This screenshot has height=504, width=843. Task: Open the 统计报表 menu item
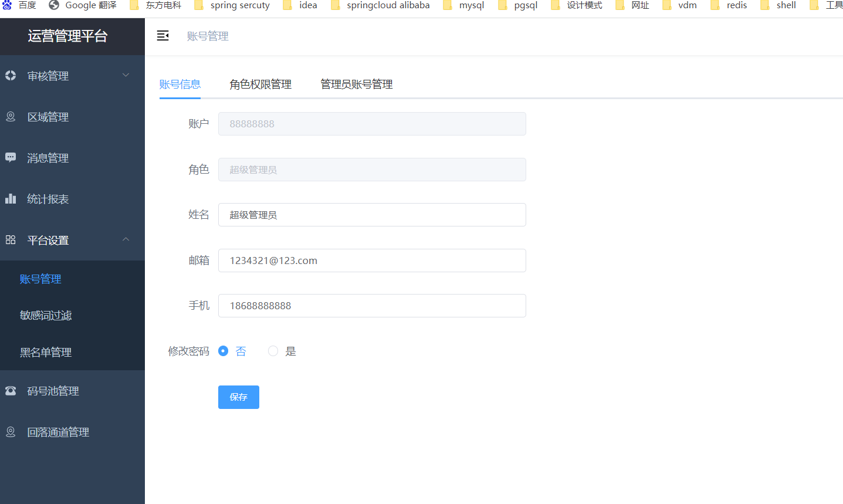tap(72, 199)
